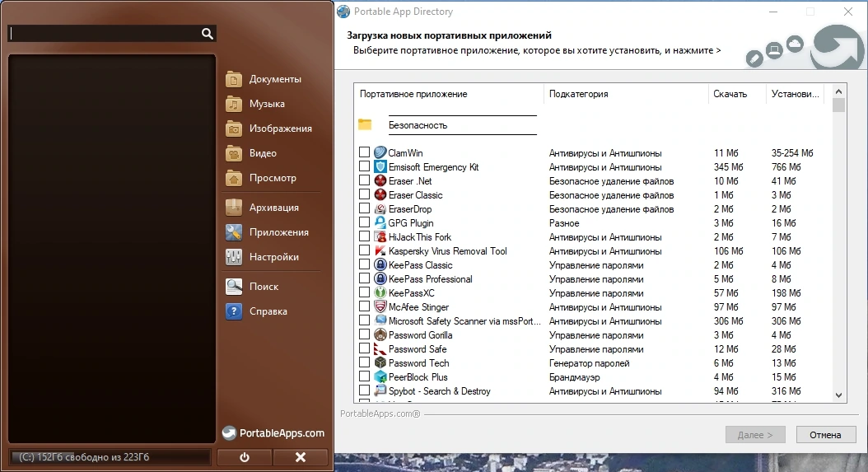This screenshot has width=868, height=472.
Task: Click the PortableApps.com® footer label in directory
Action: (x=380, y=414)
